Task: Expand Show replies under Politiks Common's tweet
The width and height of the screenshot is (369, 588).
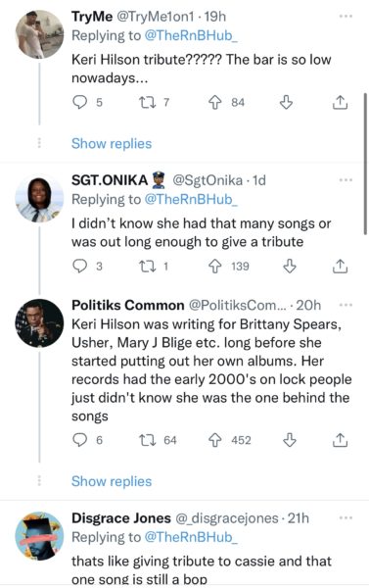Action: click(x=112, y=481)
